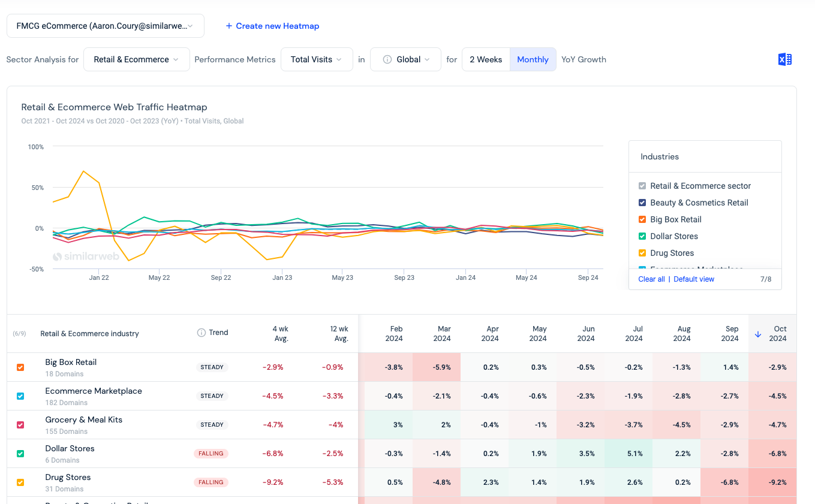815x504 pixels.
Task: Click Grocery & Meal Kits row name
Action: click(84, 420)
